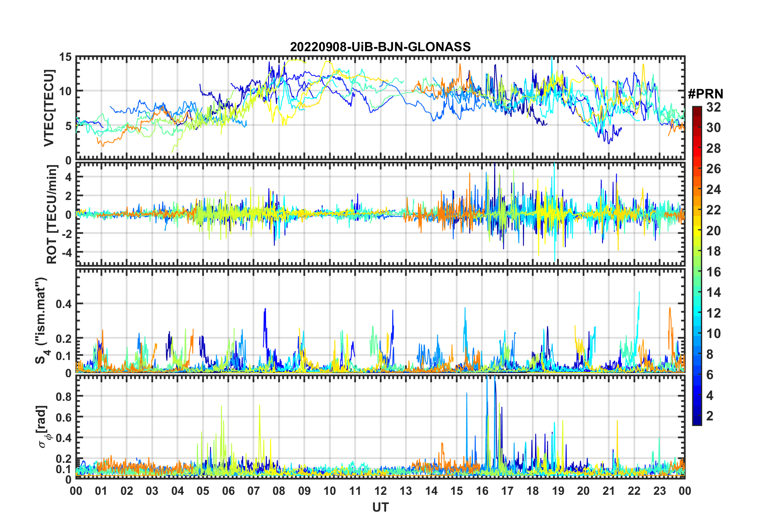761x532 pixels.
Task: Click the -4 tick on ROT axis
Action: click(66, 252)
